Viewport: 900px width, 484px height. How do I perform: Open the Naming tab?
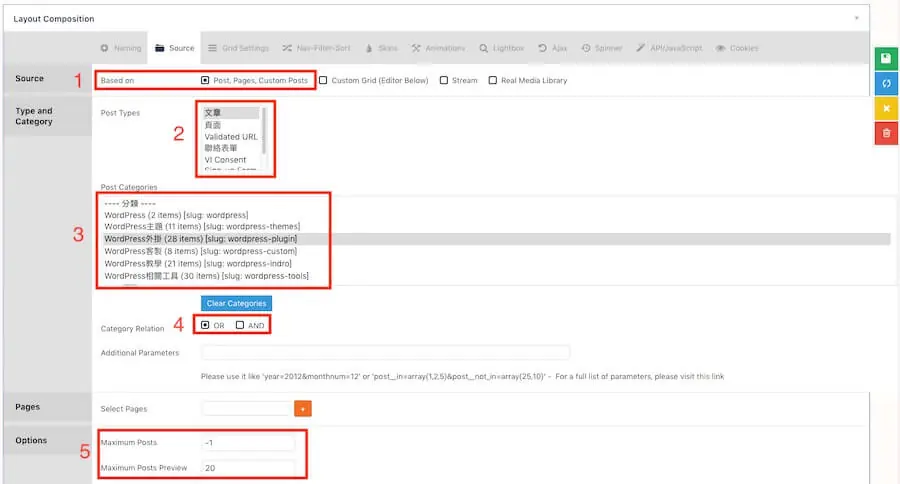tap(121, 48)
